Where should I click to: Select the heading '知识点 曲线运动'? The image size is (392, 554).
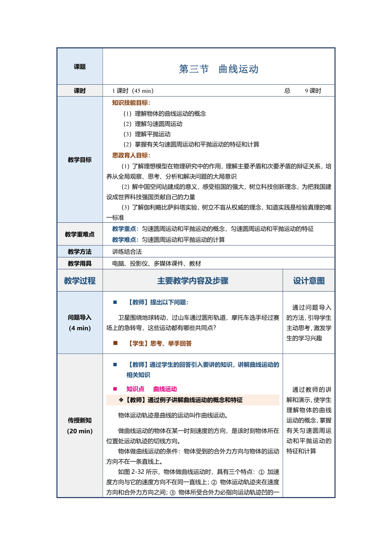tap(152, 389)
